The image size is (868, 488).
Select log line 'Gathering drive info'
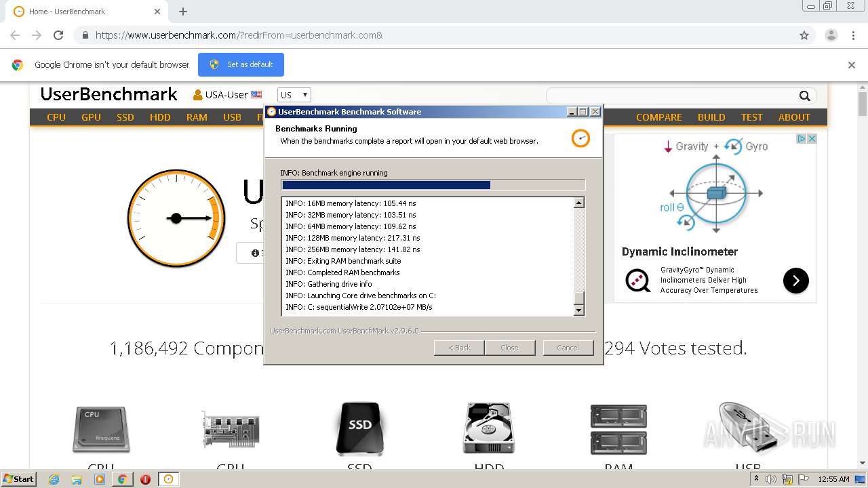click(329, 284)
